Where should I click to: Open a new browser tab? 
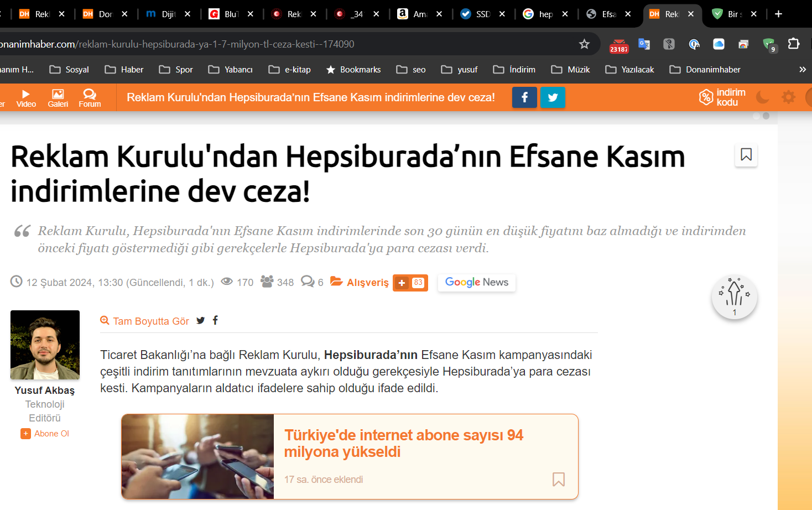pyautogui.click(x=778, y=14)
